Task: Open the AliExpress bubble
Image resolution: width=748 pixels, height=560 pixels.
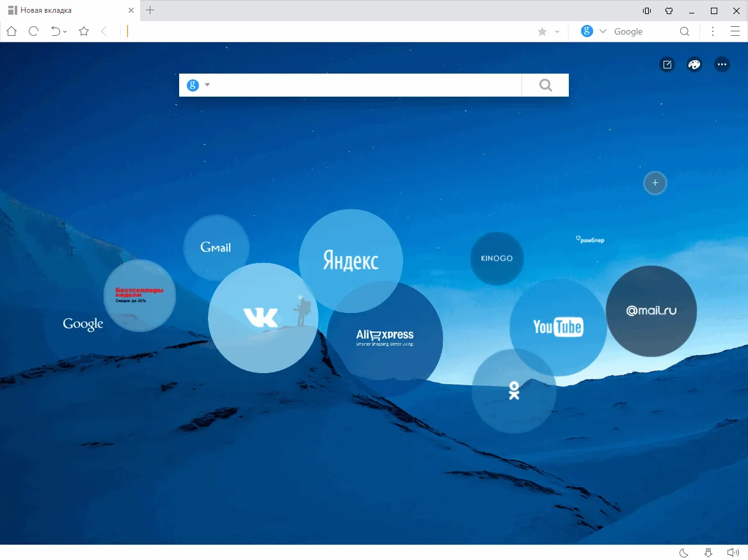Action: pos(385,338)
